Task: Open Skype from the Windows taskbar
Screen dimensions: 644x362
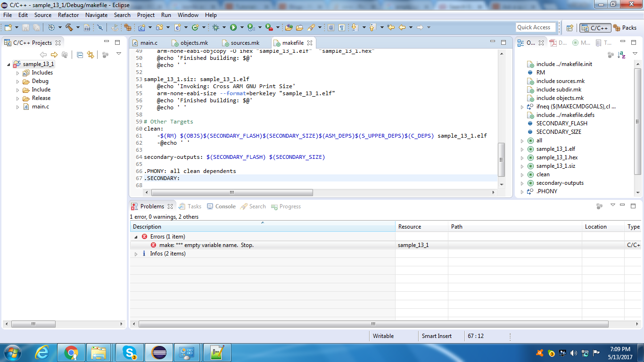Action: click(x=129, y=352)
